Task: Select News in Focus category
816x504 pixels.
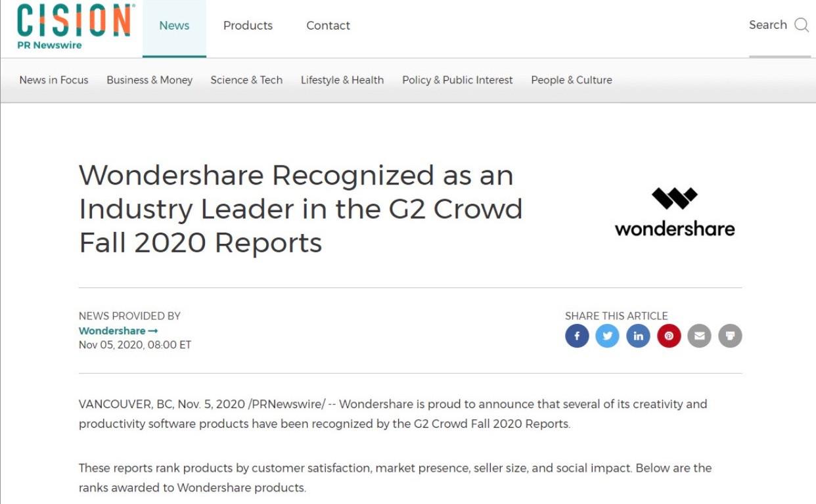Action: pyautogui.click(x=54, y=80)
